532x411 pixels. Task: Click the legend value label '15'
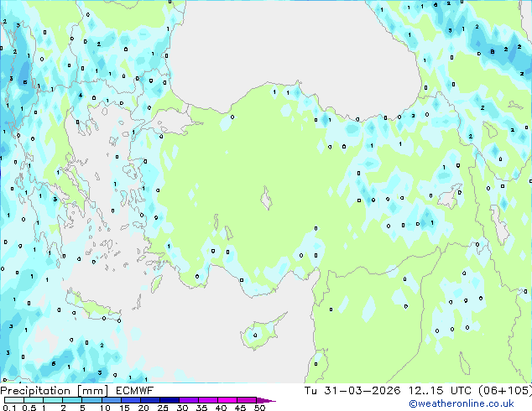pyautogui.click(x=124, y=408)
